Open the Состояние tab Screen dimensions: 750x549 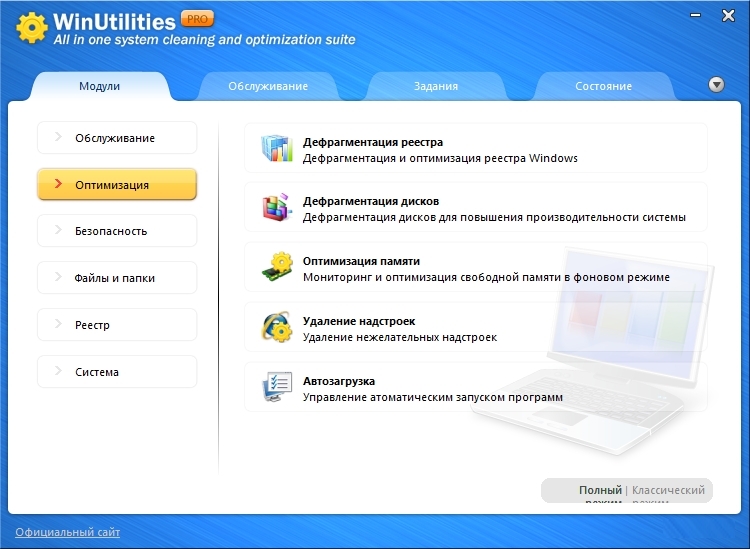[x=603, y=86]
